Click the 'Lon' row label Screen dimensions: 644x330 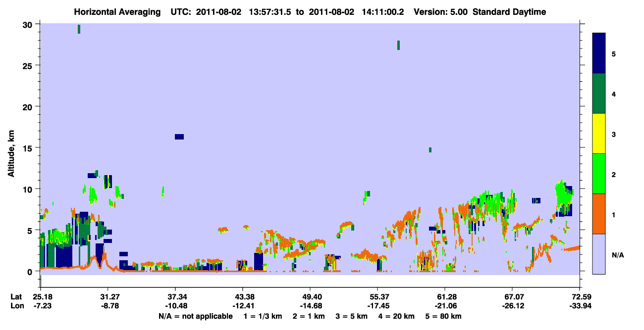tap(16, 306)
